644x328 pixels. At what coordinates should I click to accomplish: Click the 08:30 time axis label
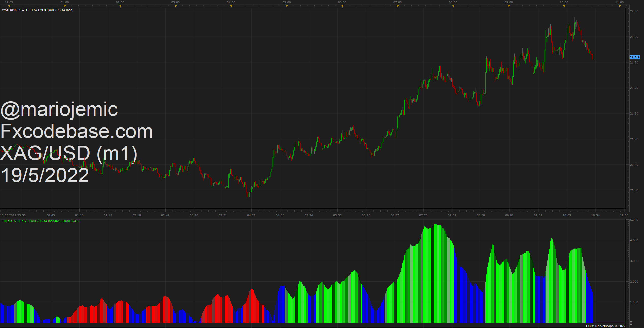481,215
